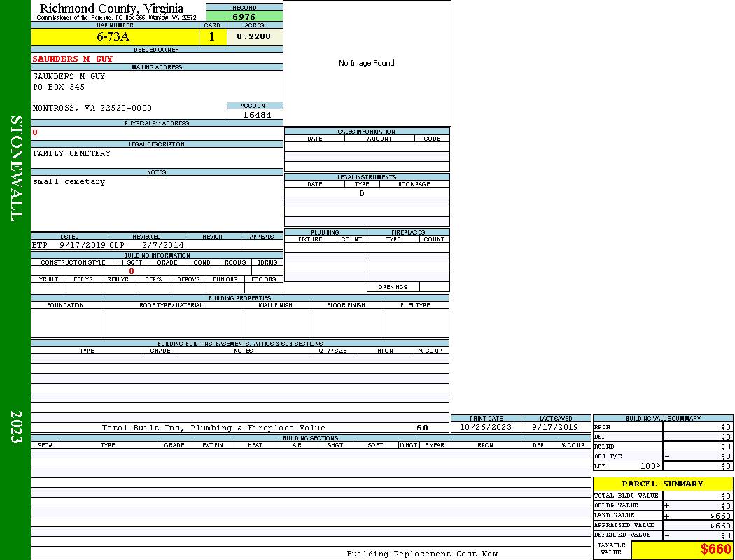Screen dimensions: 735x560
Task: Select the legal instrument type D
Action: [362, 193]
